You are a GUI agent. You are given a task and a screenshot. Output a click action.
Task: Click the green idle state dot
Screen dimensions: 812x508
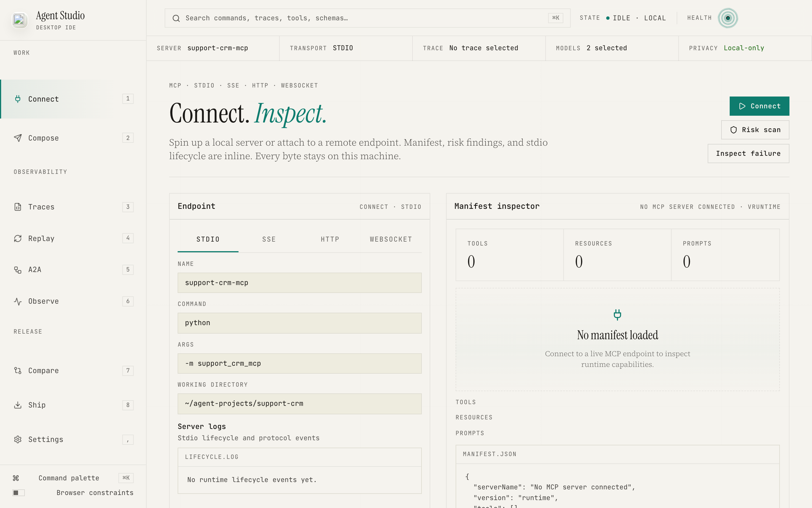click(608, 18)
